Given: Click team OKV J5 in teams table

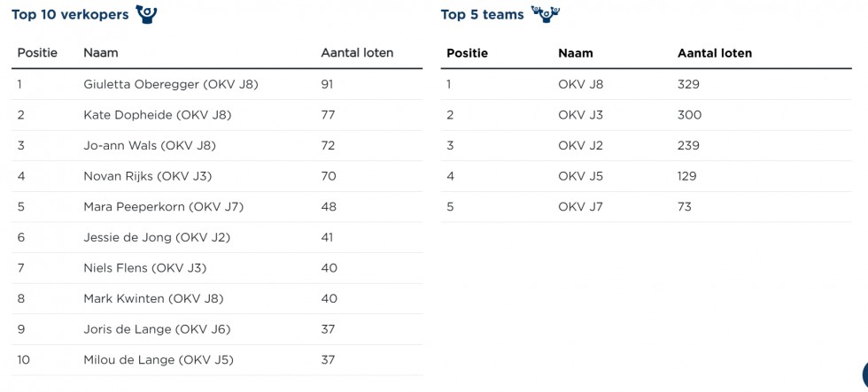Looking at the screenshot, I should [x=580, y=176].
